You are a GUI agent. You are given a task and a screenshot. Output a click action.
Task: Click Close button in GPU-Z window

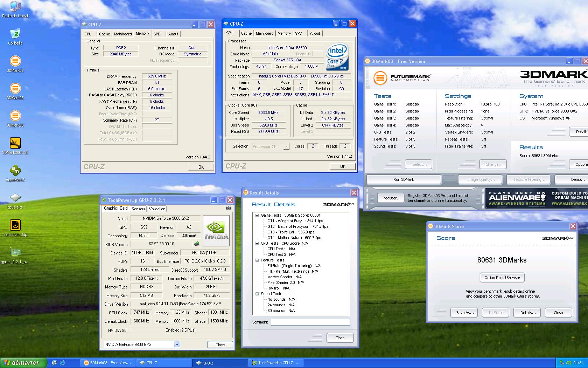(220, 345)
